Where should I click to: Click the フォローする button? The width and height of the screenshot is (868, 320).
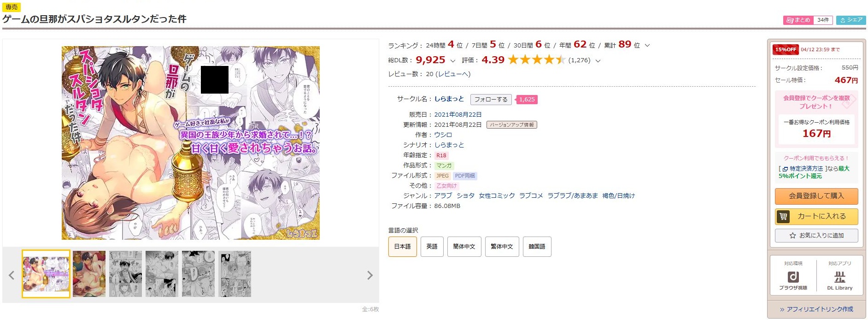pyautogui.click(x=491, y=100)
